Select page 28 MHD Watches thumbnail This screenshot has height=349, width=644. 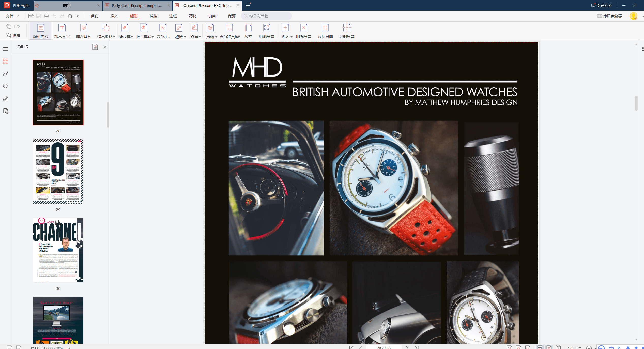click(58, 93)
